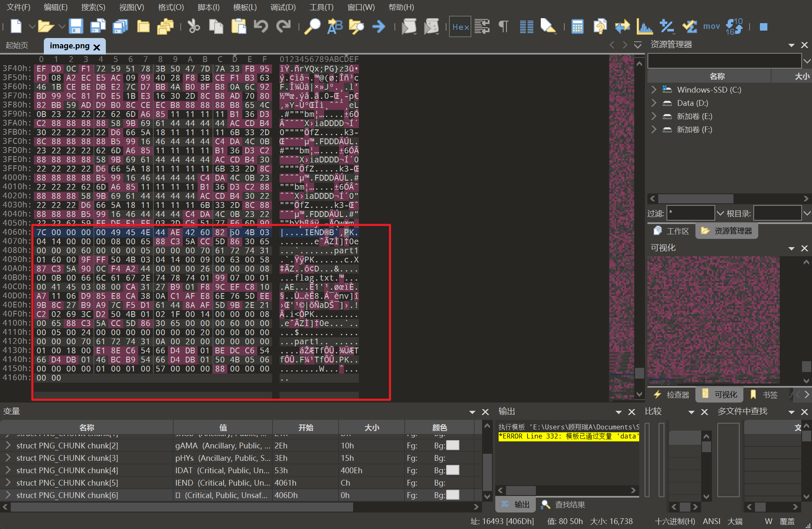The width and height of the screenshot is (812, 529).
Task: Open the Find magnifier tool
Action: (313, 26)
